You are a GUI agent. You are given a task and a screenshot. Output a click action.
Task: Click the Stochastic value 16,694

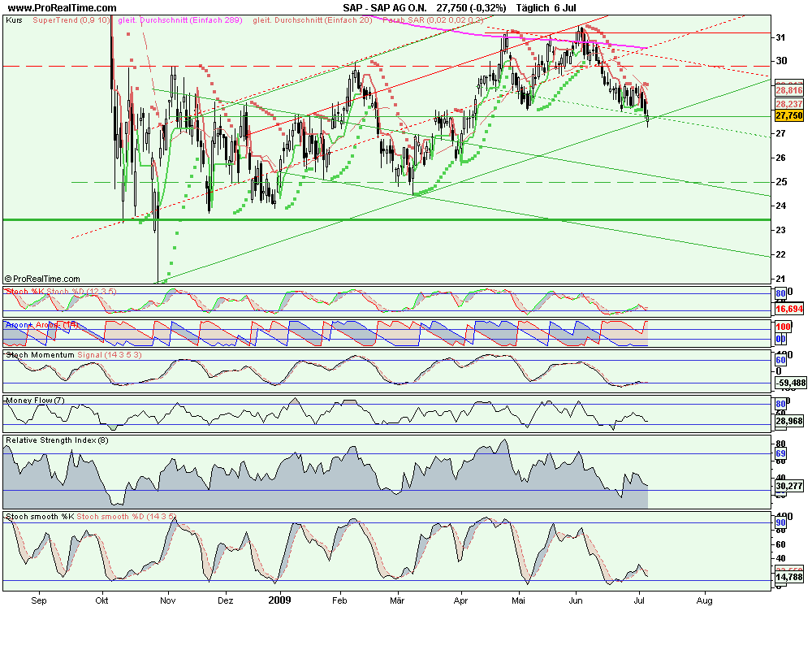coord(788,310)
